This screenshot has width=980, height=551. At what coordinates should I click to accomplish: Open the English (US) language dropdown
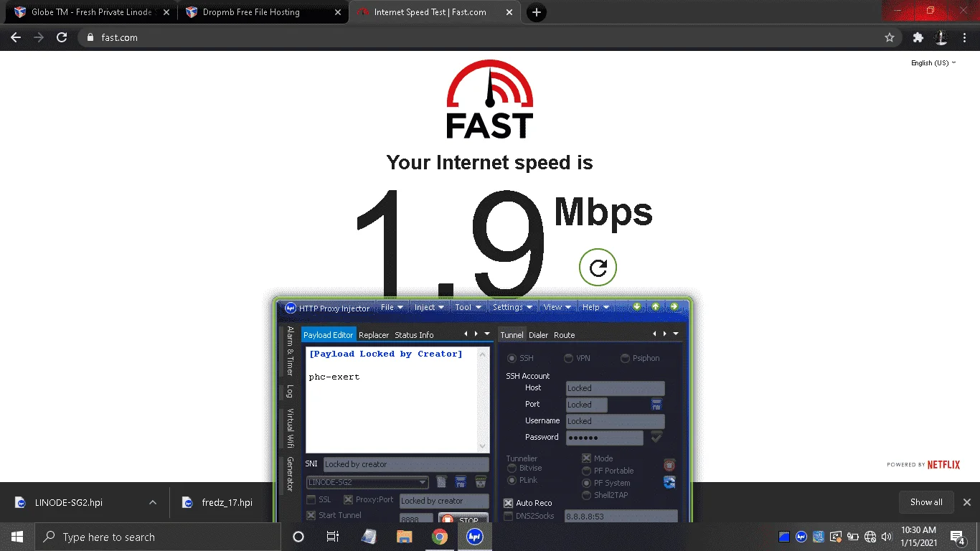pos(933,63)
